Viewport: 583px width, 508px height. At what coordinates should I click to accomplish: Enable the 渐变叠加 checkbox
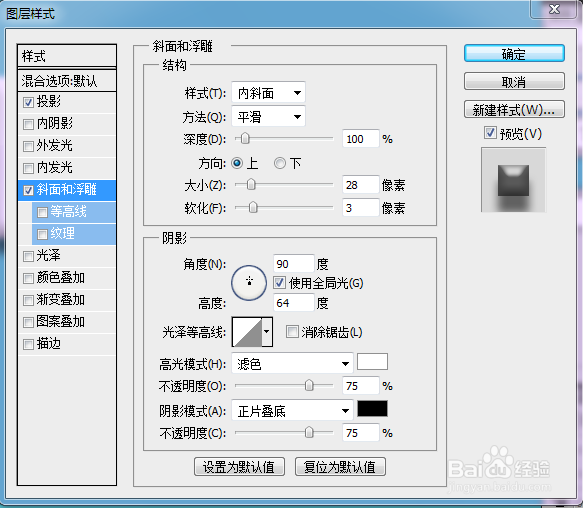28,300
